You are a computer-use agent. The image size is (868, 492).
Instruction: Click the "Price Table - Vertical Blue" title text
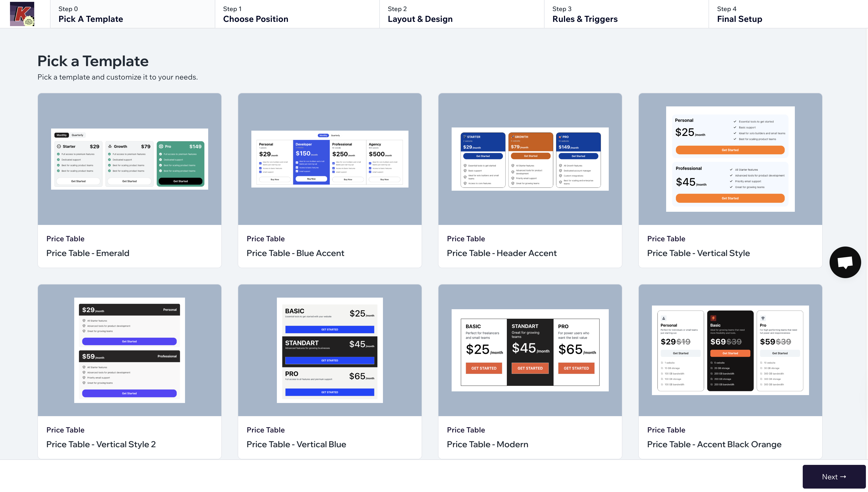(x=296, y=444)
